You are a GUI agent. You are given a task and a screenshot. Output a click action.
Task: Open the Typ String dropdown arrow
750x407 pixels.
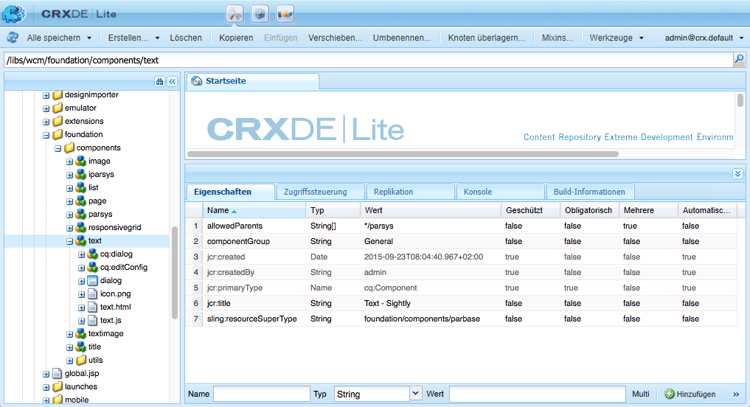tap(416, 394)
